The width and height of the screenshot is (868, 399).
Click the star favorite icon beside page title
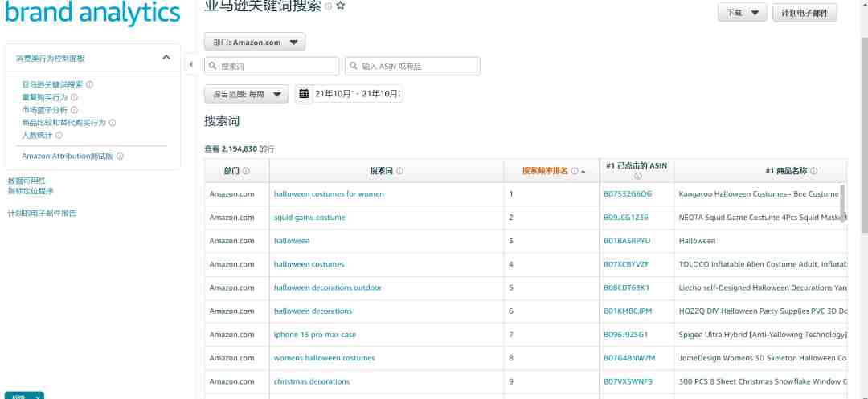pyautogui.click(x=341, y=6)
